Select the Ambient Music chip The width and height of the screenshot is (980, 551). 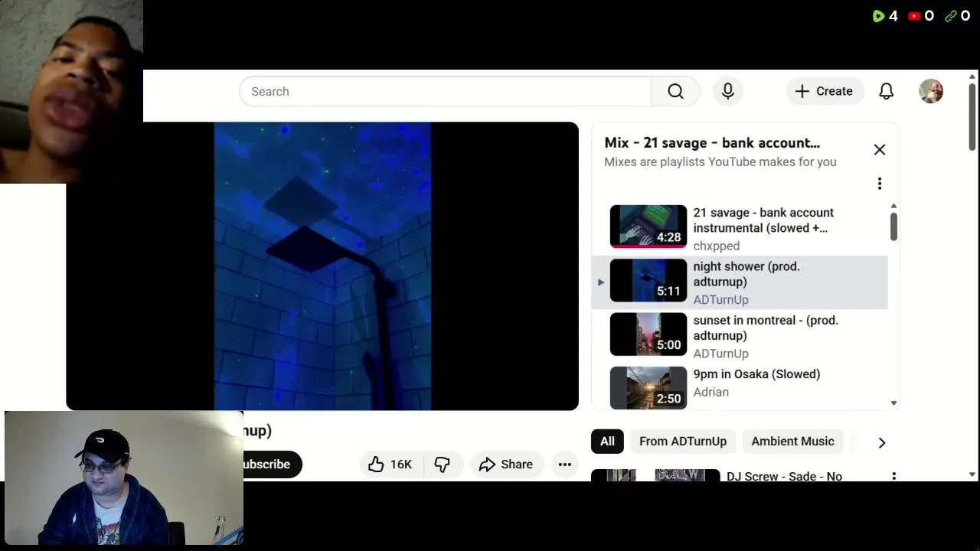(792, 442)
